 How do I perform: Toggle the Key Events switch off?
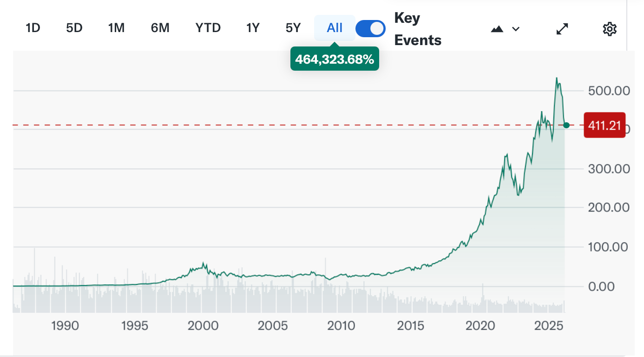coord(370,28)
